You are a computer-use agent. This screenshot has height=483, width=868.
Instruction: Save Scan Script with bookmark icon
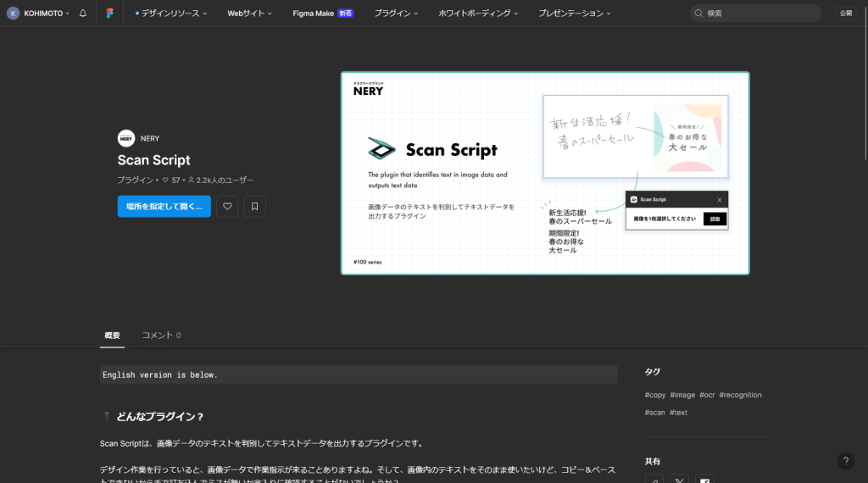[254, 207]
